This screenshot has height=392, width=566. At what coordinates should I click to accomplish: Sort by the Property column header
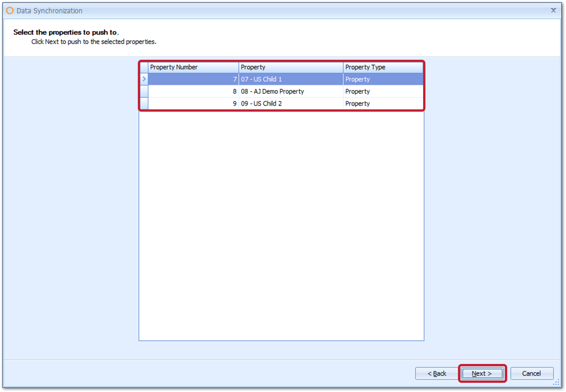pos(290,67)
